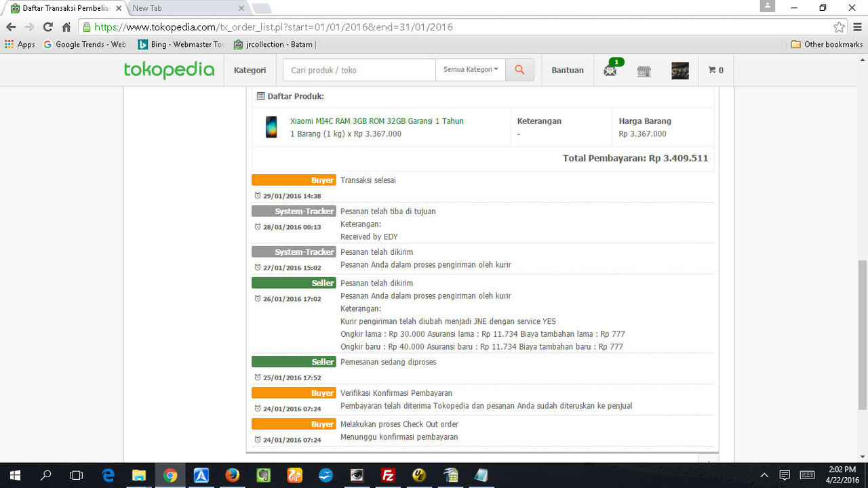Viewport: 868px width, 488px height.
Task: Open Chrome hamburger menu
Action: tap(856, 27)
